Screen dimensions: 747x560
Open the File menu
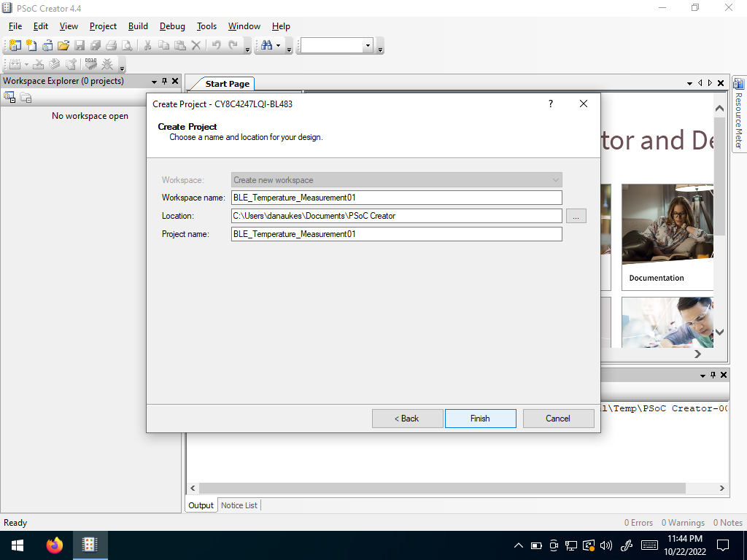[15, 26]
